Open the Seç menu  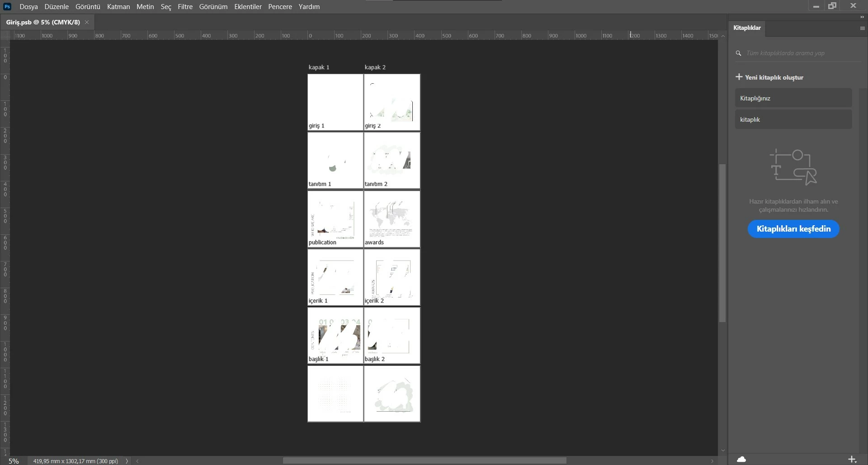pyautogui.click(x=166, y=7)
